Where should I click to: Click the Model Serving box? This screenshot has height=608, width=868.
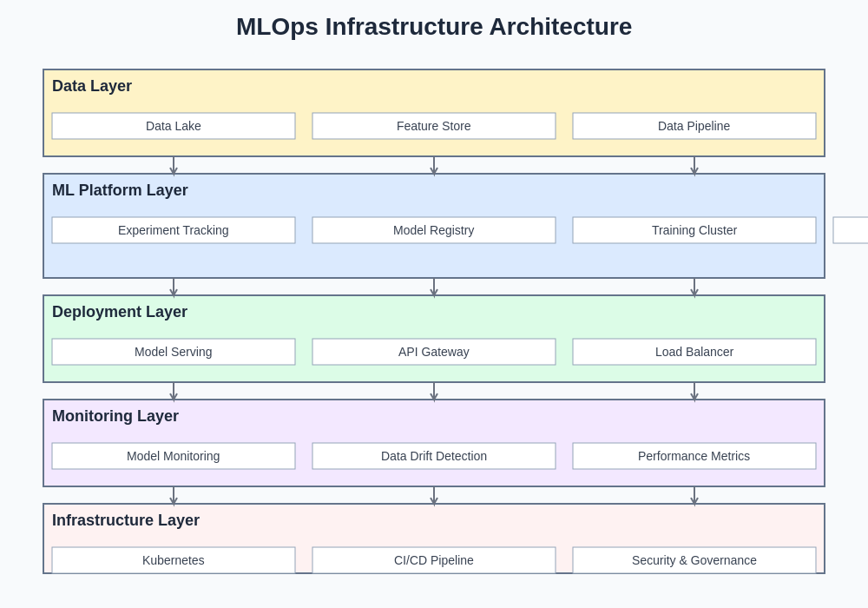[174, 352]
